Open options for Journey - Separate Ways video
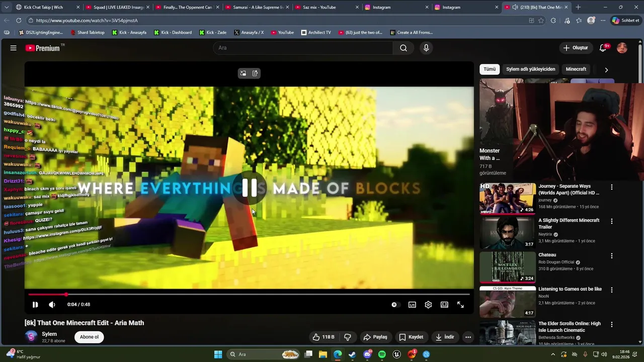Screen dimensions: 644x362 click(x=612, y=187)
